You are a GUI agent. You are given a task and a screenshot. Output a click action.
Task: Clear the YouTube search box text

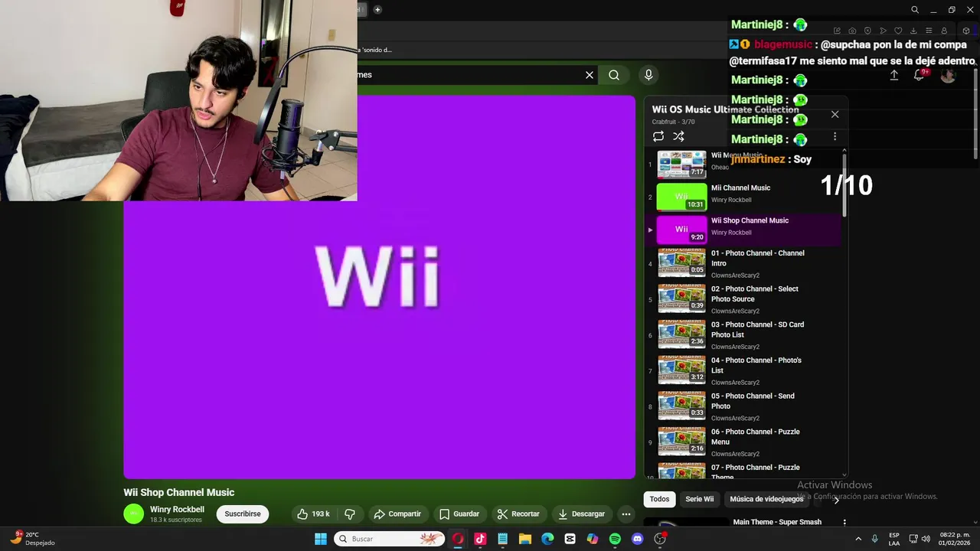click(x=590, y=75)
